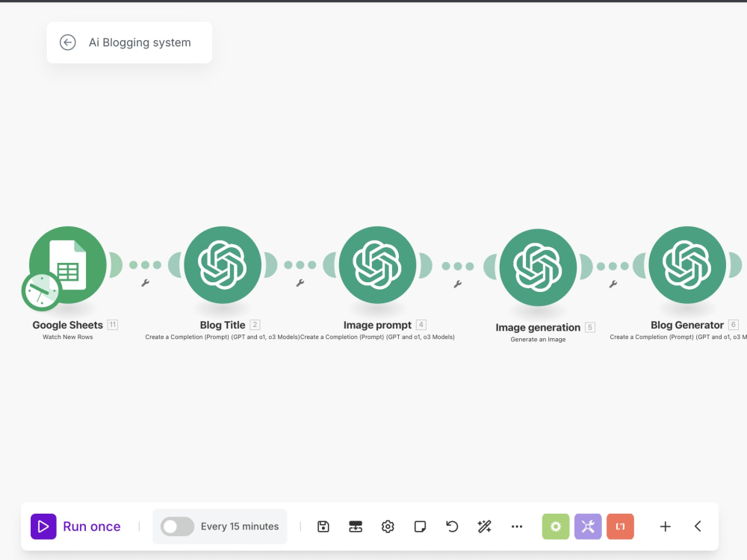Open schedule settings via Every 15 minutes text
Screen dimensions: 747x560
coord(240,526)
